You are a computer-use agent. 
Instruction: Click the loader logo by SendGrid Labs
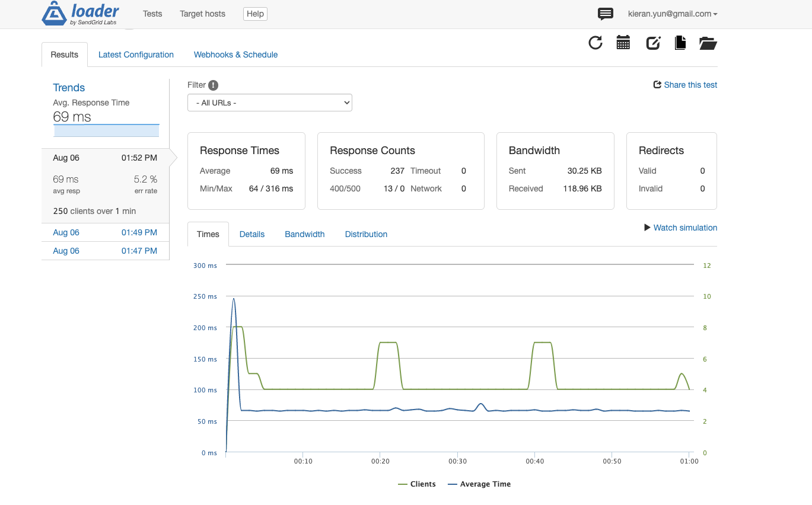tap(80, 14)
